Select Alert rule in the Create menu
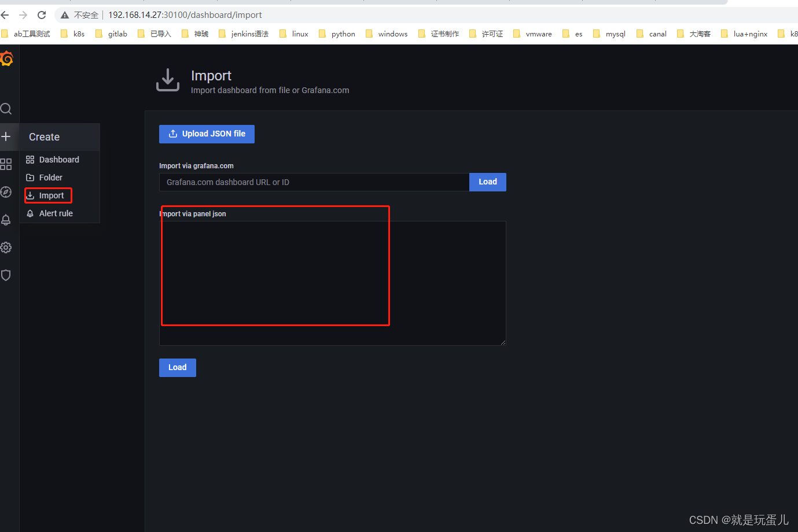Screen dimensions: 798x532 pos(60,213)
